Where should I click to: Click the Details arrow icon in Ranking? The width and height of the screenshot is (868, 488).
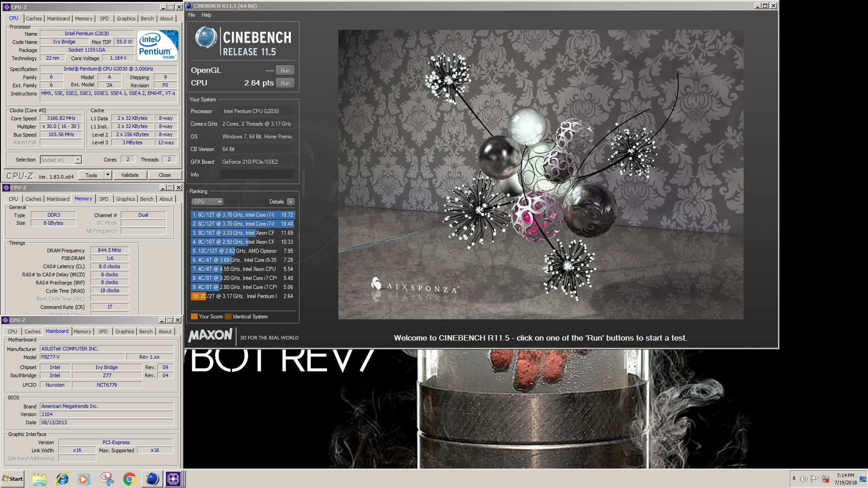[290, 202]
